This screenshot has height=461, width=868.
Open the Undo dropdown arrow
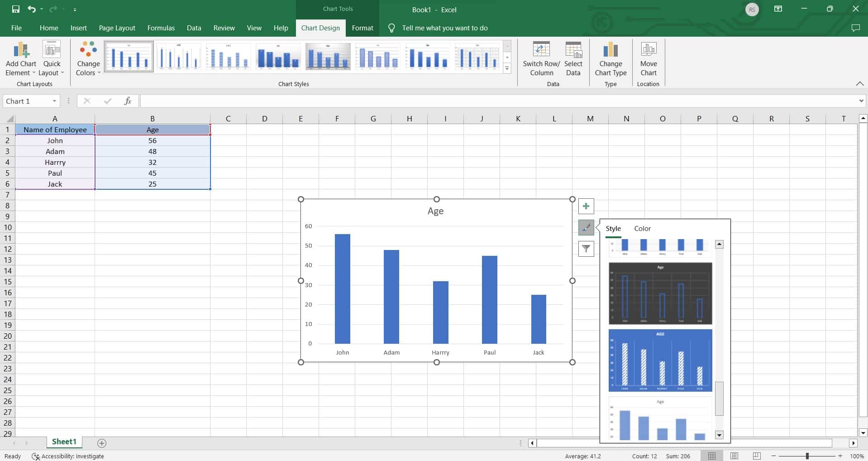point(42,9)
